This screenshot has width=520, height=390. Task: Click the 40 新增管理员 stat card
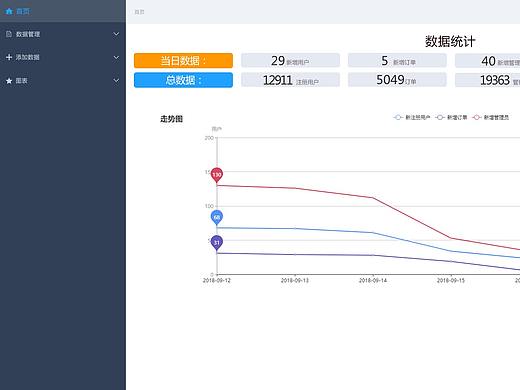pos(488,61)
